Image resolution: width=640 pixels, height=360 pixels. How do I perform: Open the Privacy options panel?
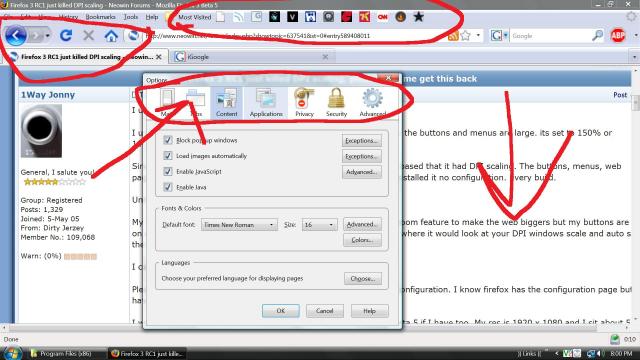pyautogui.click(x=304, y=103)
